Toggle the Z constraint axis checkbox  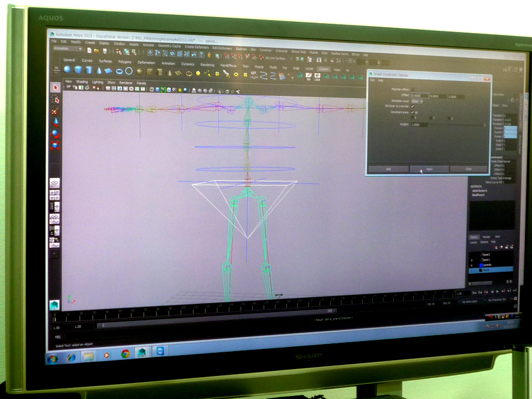pos(449,118)
